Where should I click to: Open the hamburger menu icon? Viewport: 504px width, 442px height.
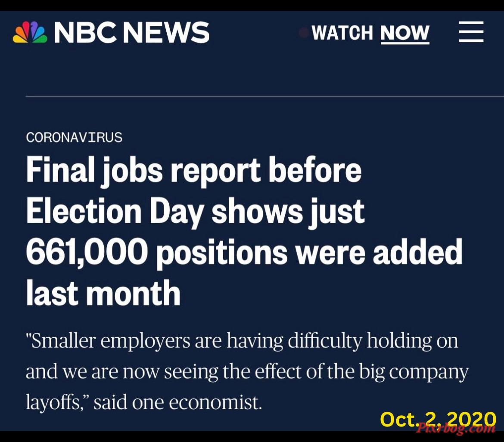click(x=471, y=32)
